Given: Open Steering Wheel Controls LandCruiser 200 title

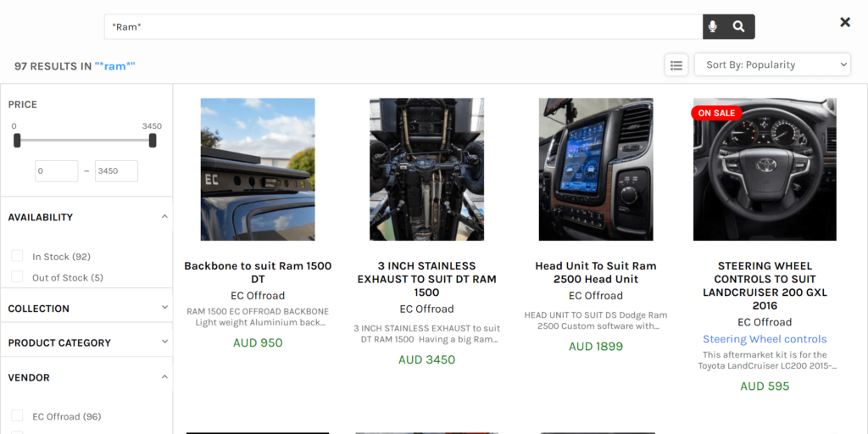Looking at the screenshot, I should pyautogui.click(x=765, y=286).
